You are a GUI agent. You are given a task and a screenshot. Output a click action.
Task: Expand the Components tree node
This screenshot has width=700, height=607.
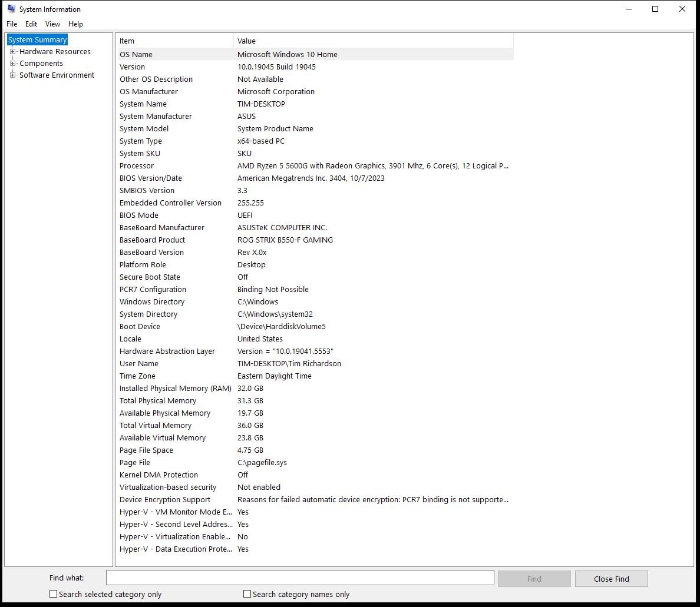[12, 63]
